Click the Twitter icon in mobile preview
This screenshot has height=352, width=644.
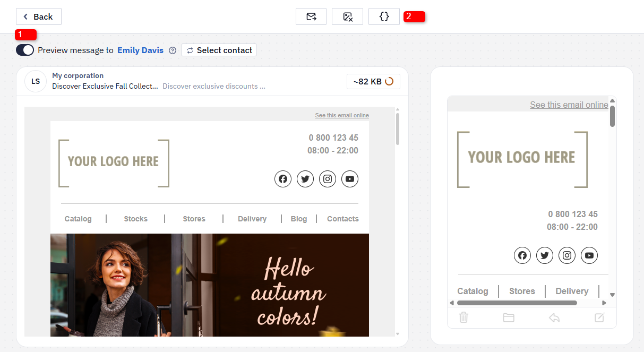pyautogui.click(x=545, y=255)
